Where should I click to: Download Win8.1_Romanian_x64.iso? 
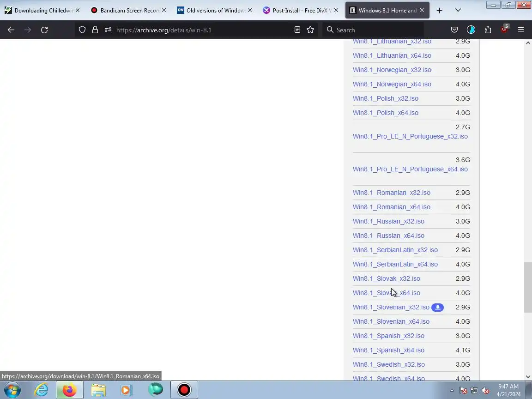pyautogui.click(x=392, y=207)
